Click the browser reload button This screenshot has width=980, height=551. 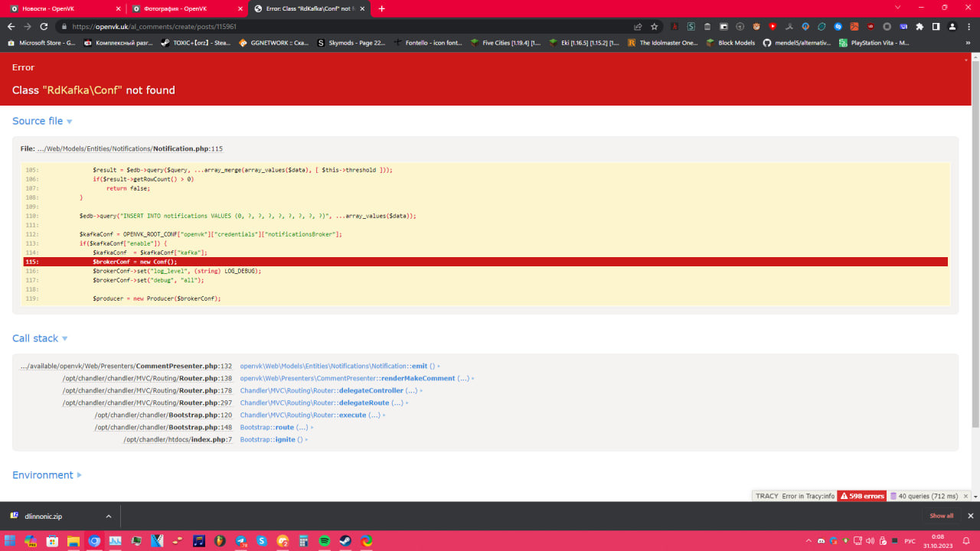(x=43, y=26)
